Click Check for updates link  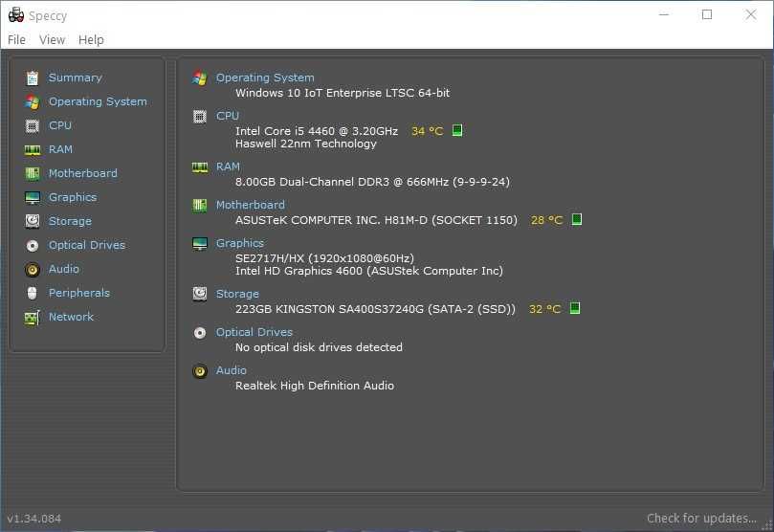pos(701,519)
